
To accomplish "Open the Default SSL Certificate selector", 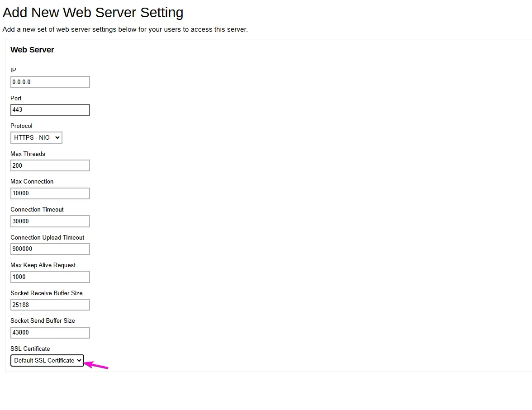I will click(x=47, y=360).
